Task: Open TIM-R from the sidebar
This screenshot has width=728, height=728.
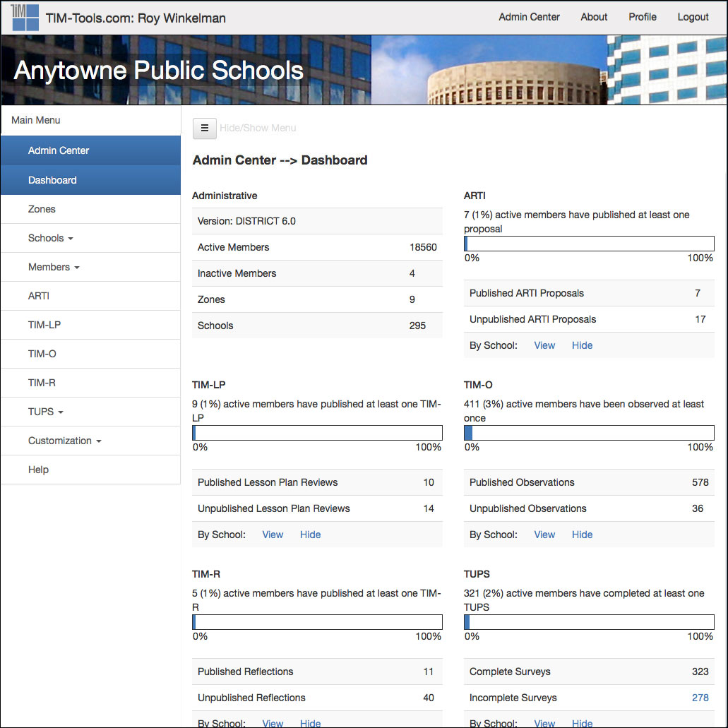Action: click(90, 383)
